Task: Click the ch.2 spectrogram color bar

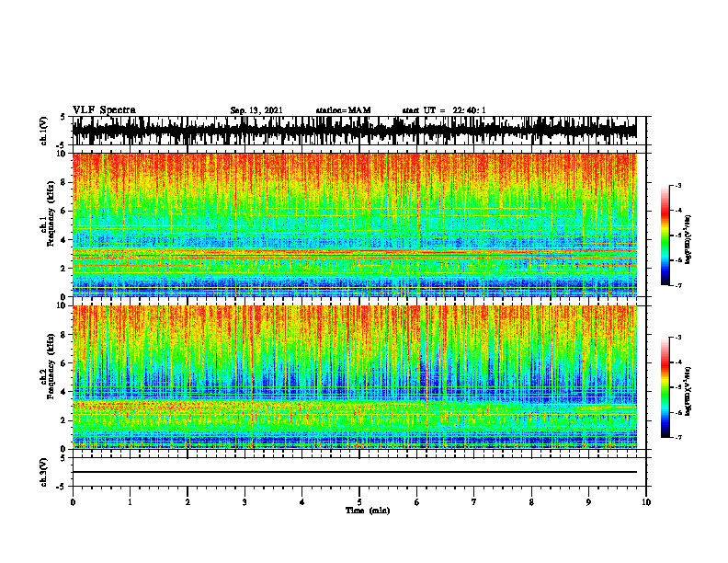Action: click(x=665, y=387)
